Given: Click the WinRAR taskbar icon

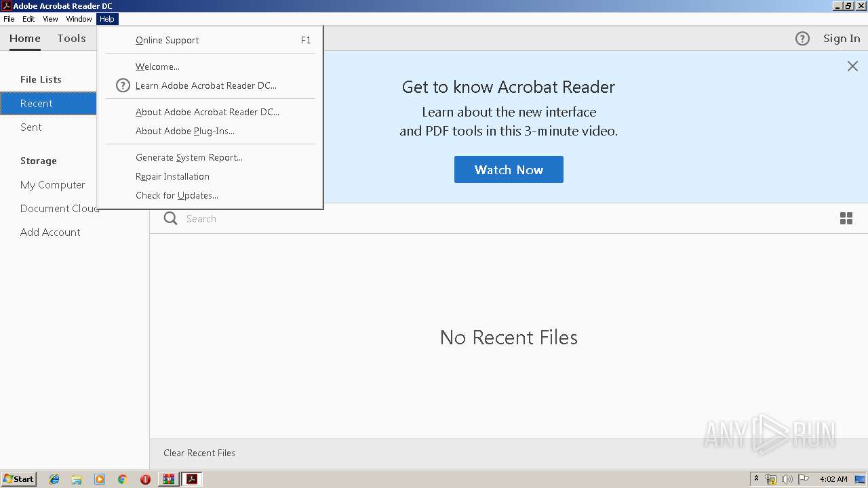Looking at the screenshot, I should pos(167,479).
